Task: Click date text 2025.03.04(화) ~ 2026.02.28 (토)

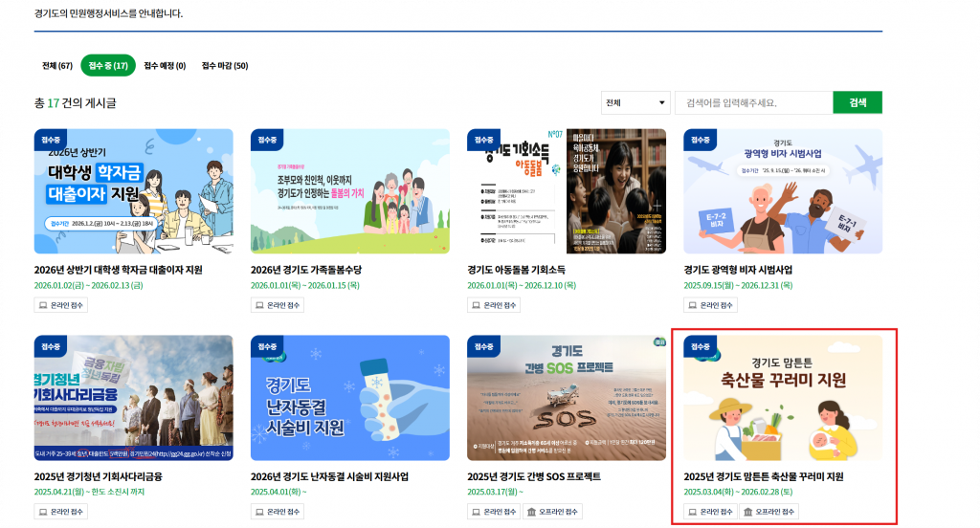Action: 738,493
